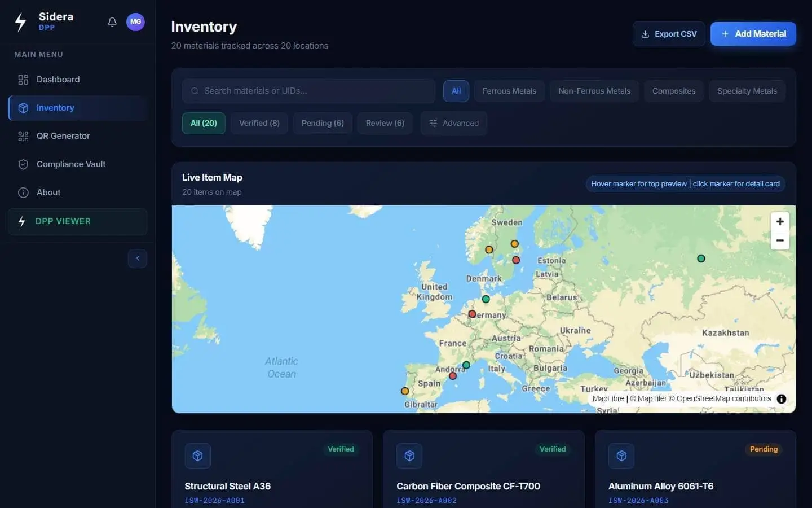
Task: Click the Add Material button
Action: click(x=753, y=34)
